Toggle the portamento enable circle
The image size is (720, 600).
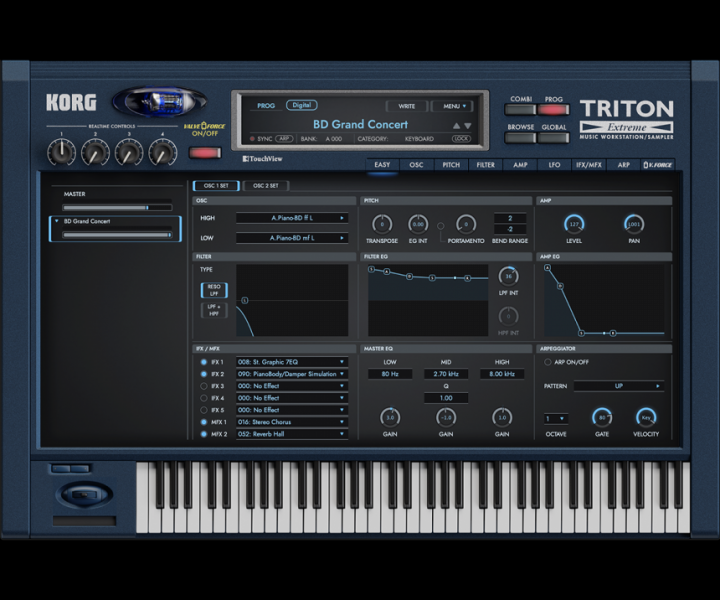click(440, 225)
